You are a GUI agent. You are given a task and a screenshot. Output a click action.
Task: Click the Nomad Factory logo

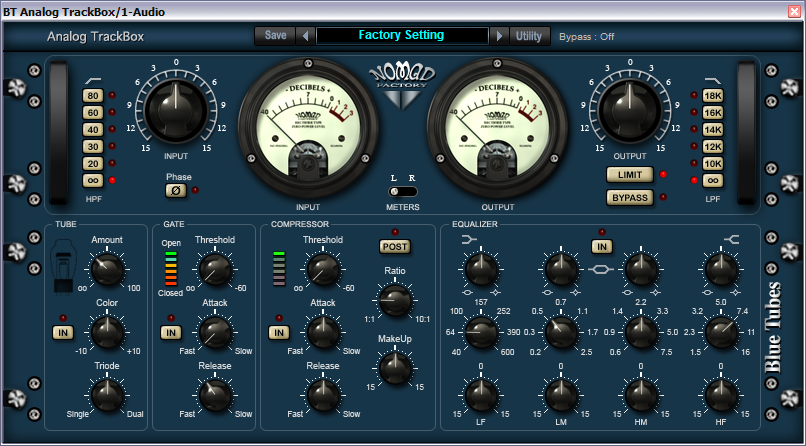(402, 86)
